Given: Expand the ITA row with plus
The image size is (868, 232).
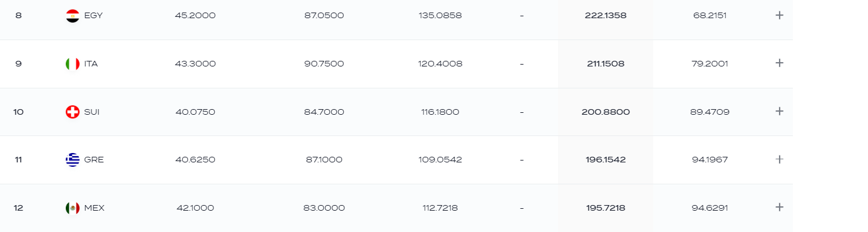Looking at the screenshot, I should tap(779, 63).
